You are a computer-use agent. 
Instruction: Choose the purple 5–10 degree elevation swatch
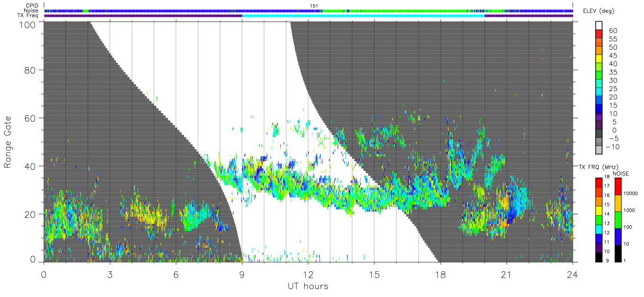[x=599, y=117]
